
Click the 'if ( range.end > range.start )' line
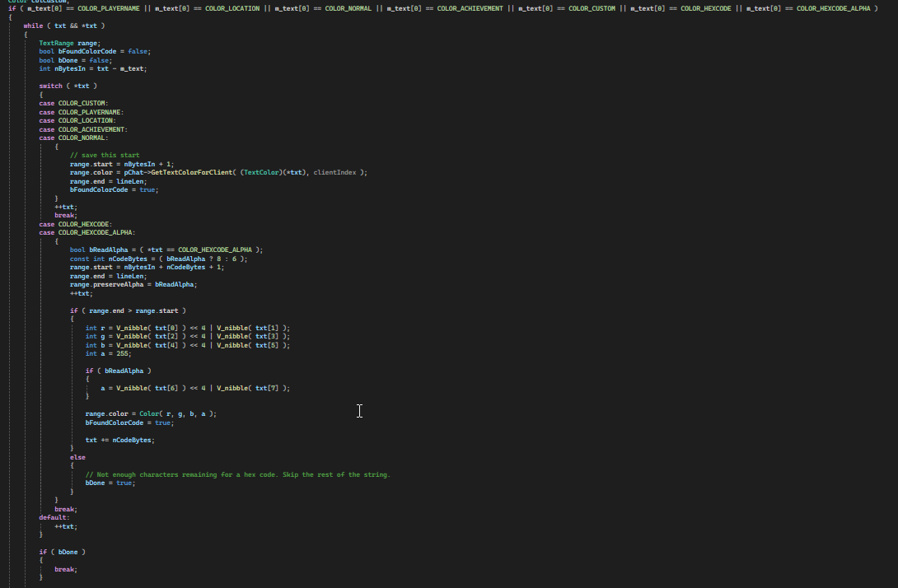point(128,311)
